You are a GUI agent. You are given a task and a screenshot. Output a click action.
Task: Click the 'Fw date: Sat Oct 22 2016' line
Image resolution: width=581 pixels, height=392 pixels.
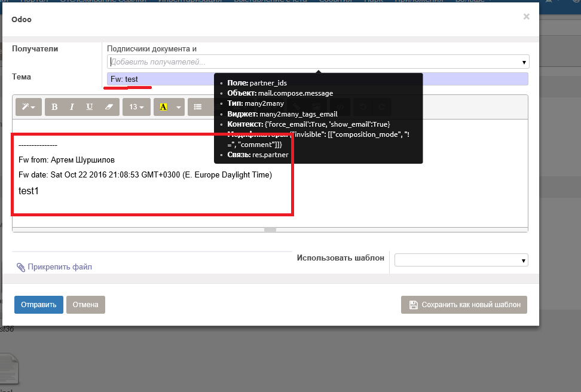pos(145,174)
